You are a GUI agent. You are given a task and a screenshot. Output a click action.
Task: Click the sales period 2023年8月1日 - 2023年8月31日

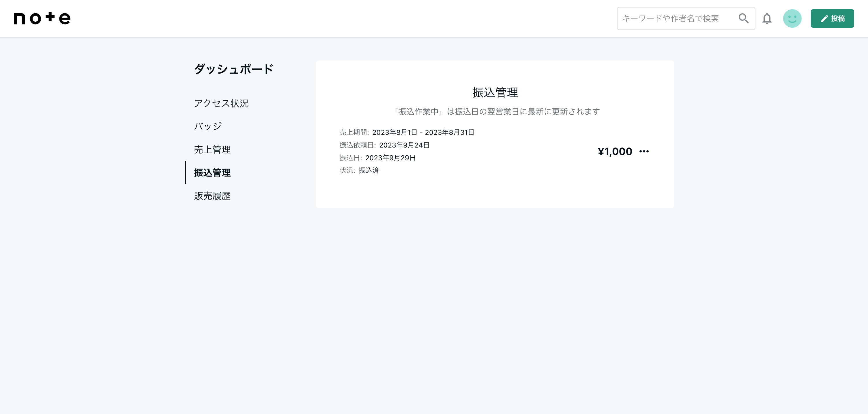(423, 133)
